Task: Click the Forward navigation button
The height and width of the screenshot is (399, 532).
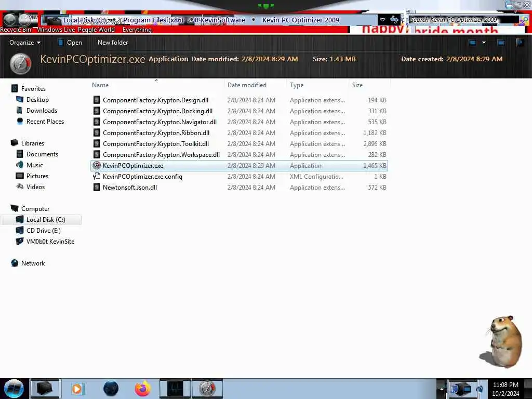Action: pos(24,19)
